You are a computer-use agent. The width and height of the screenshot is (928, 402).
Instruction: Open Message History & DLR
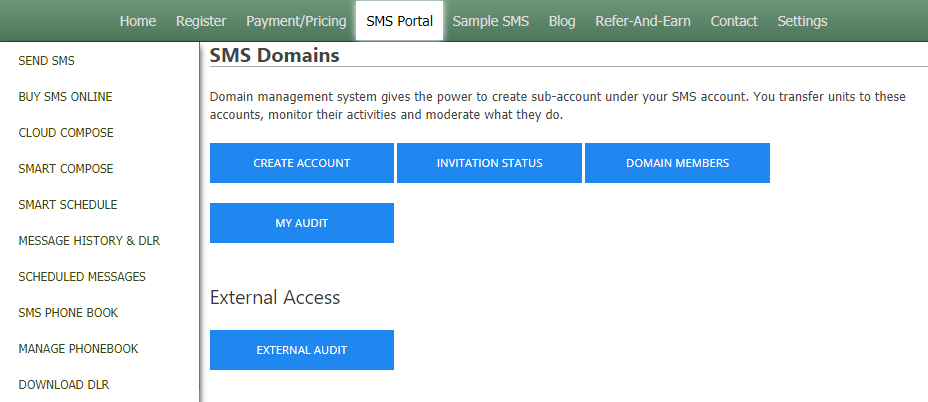(89, 241)
